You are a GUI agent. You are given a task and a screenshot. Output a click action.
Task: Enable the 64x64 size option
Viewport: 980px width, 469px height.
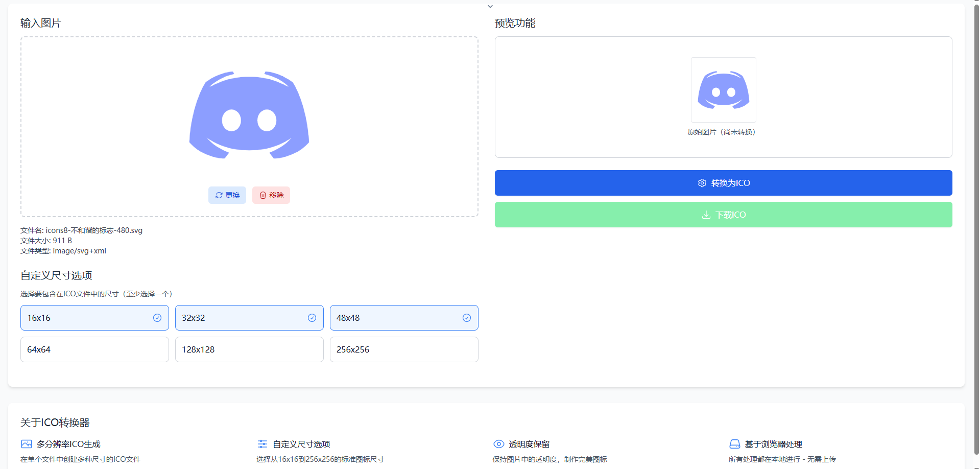[x=94, y=349]
